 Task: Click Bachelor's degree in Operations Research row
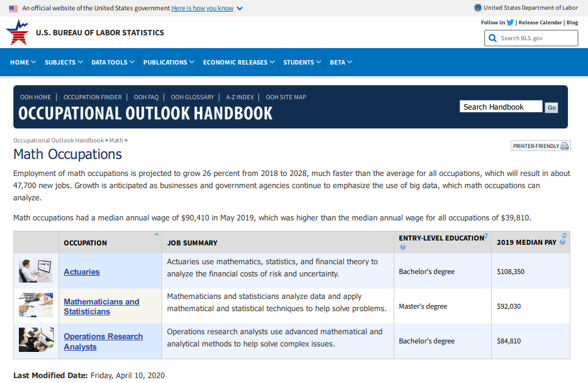[x=427, y=341]
